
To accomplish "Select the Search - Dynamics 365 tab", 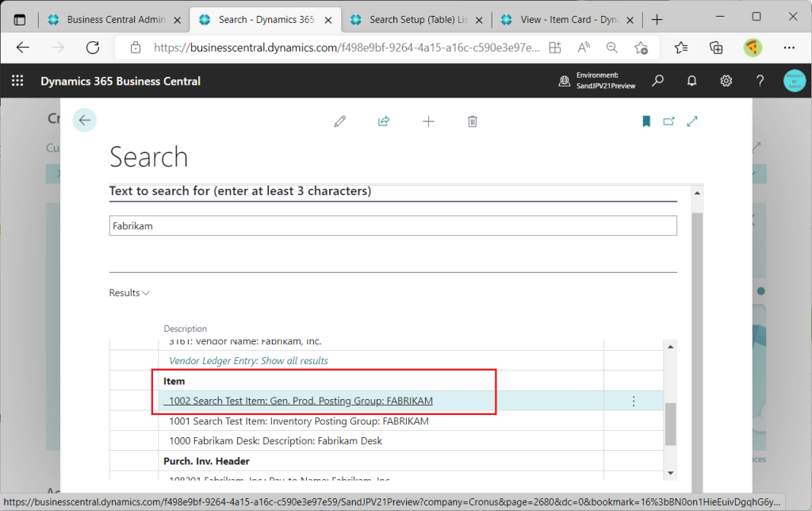I will coord(266,20).
